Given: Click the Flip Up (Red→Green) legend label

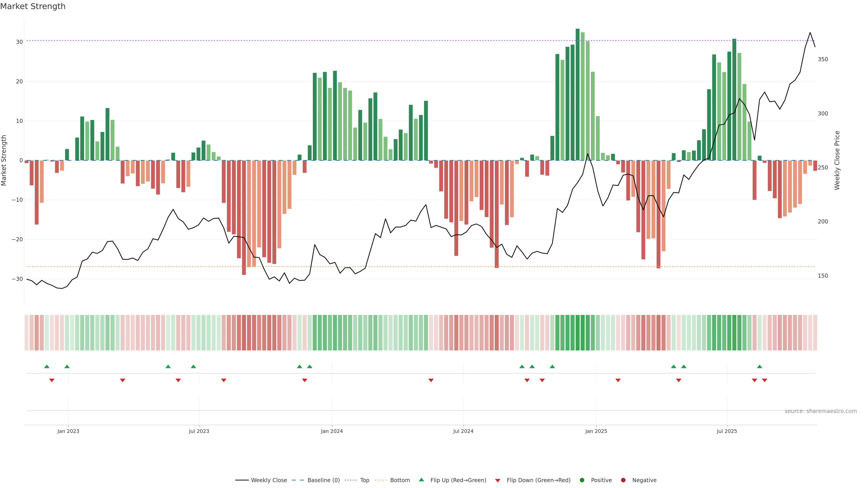Looking at the screenshot, I should click(458, 480).
